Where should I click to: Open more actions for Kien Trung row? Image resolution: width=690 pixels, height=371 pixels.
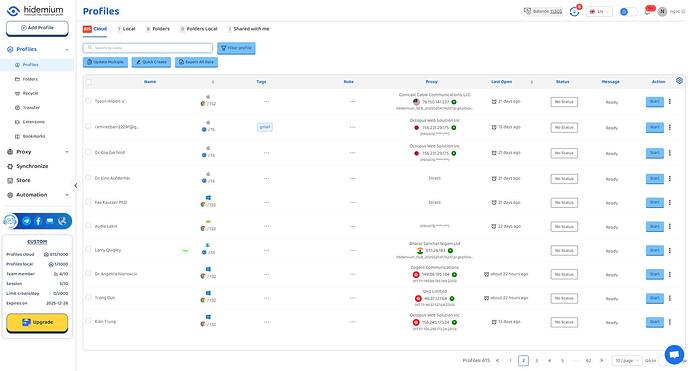(670, 322)
